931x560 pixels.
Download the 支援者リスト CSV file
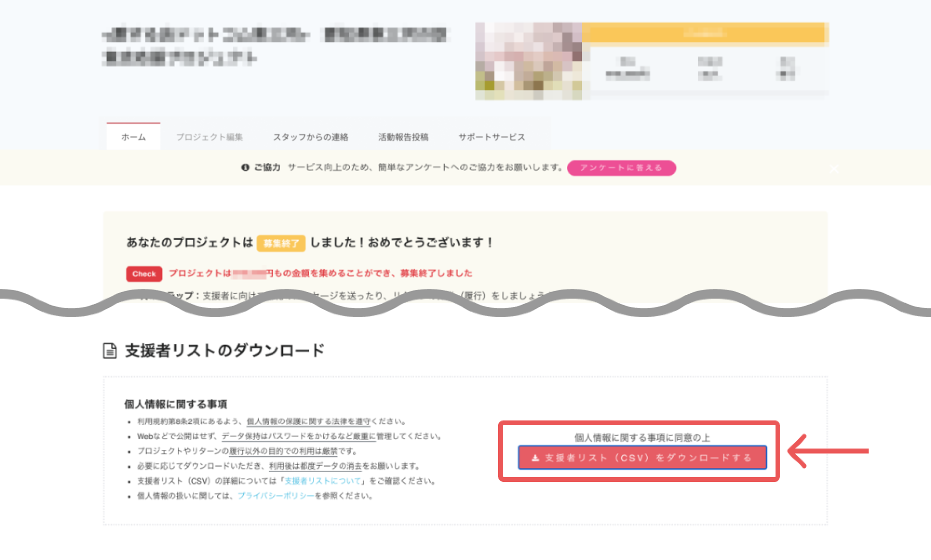click(x=642, y=458)
